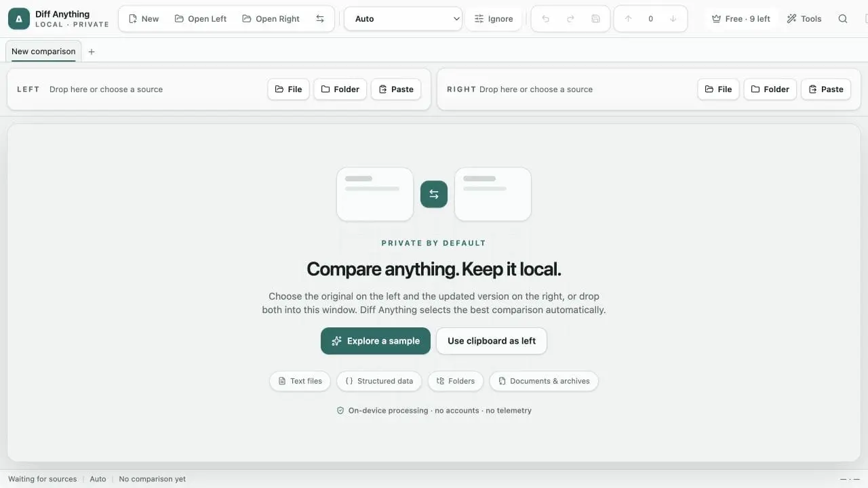Open the Auto comparison mode dropdown
Viewport: 868px width, 488px height.
[403, 19]
